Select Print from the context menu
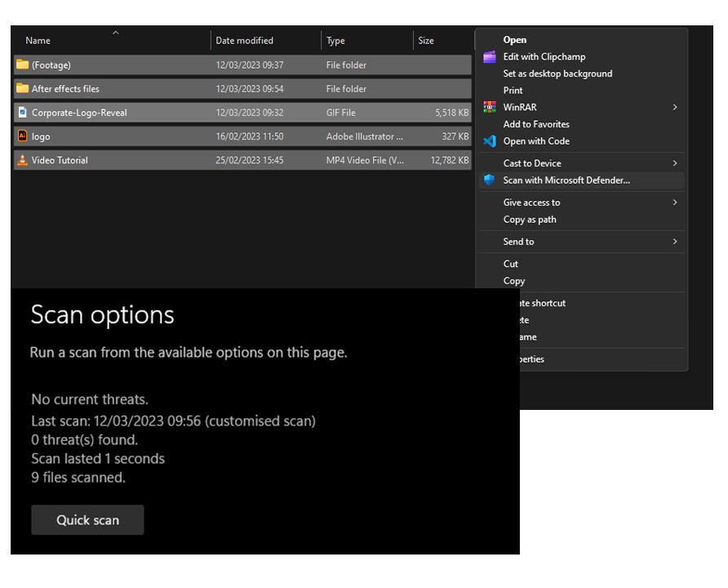This screenshot has width=728, height=588. (513, 91)
